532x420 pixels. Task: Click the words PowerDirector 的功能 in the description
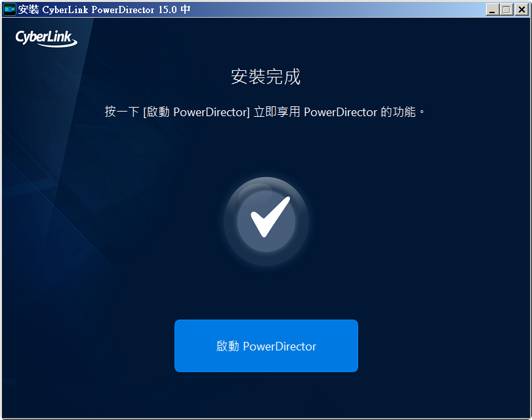[x=359, y=112]
